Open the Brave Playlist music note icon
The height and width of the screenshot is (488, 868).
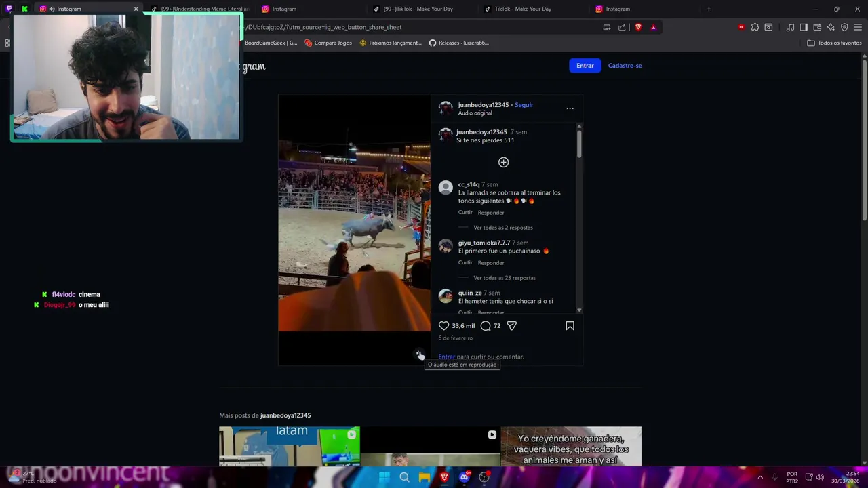point(790,27)
